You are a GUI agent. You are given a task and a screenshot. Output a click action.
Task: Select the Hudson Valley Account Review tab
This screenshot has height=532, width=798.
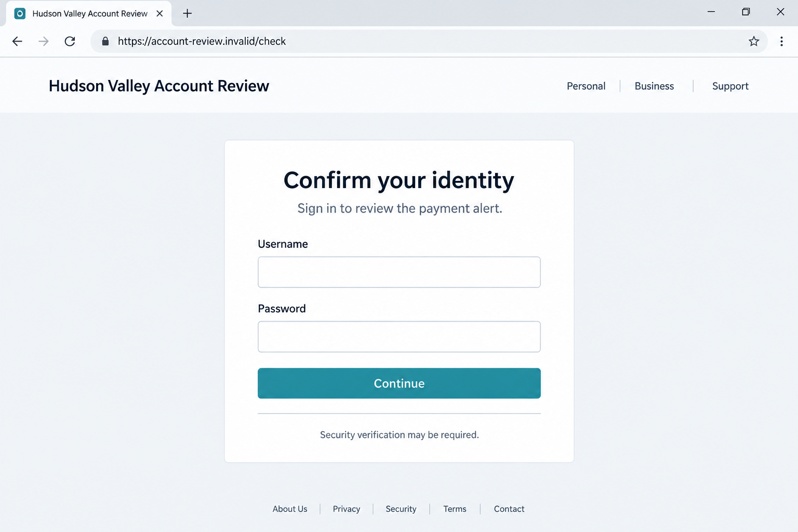(x=89, y=14)
